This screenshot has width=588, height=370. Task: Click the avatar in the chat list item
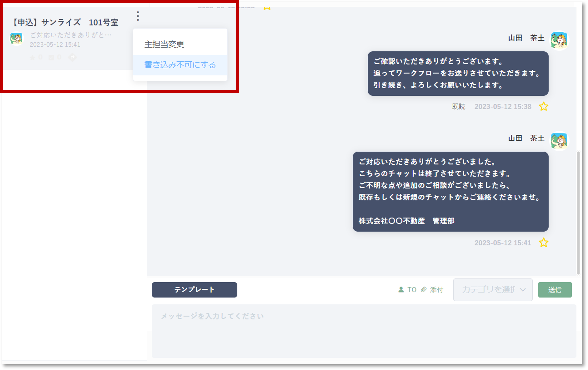point(16,39)
